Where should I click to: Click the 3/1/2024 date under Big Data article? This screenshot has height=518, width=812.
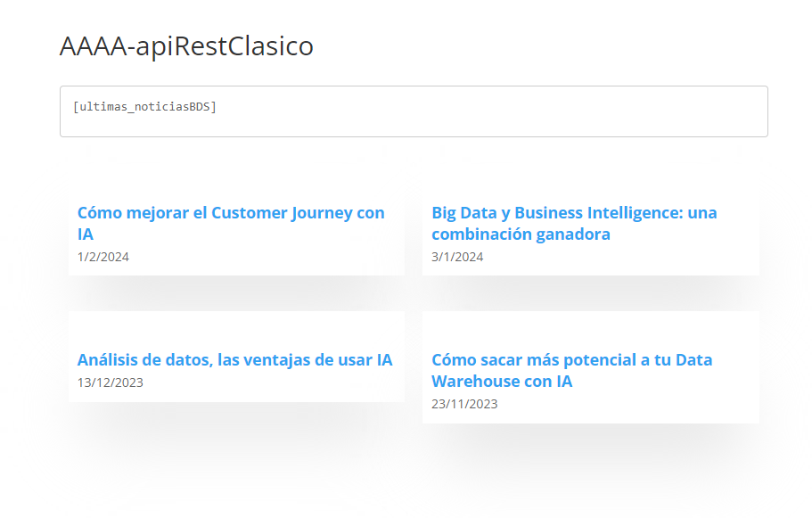click(x=457, y=257)
